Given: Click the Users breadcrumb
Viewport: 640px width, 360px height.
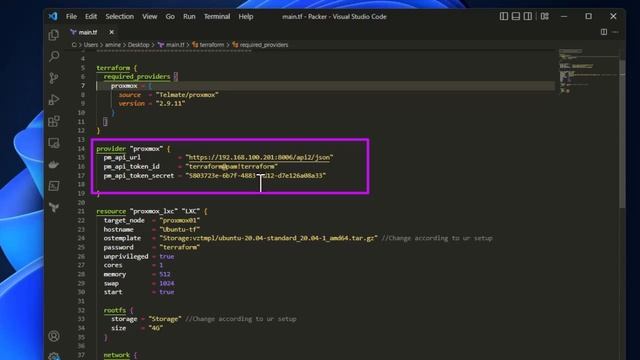Looking at the screenshot, I should (x=91, y=45).
